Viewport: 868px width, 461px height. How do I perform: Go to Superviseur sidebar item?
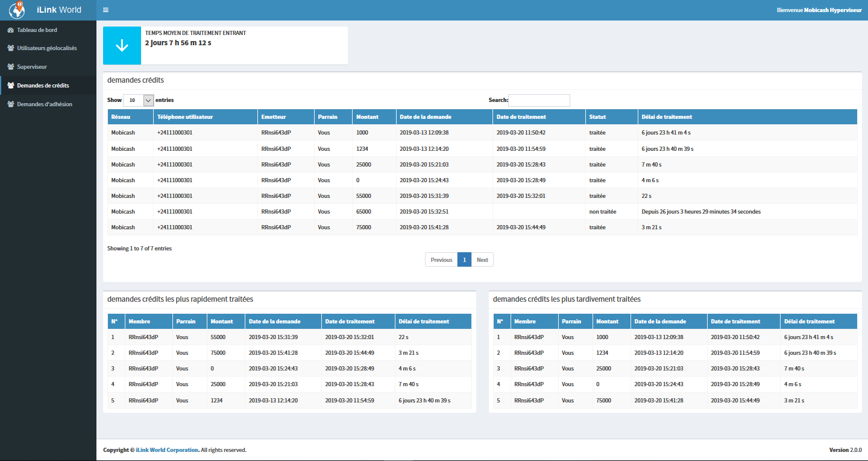click(x=32, y=67)
